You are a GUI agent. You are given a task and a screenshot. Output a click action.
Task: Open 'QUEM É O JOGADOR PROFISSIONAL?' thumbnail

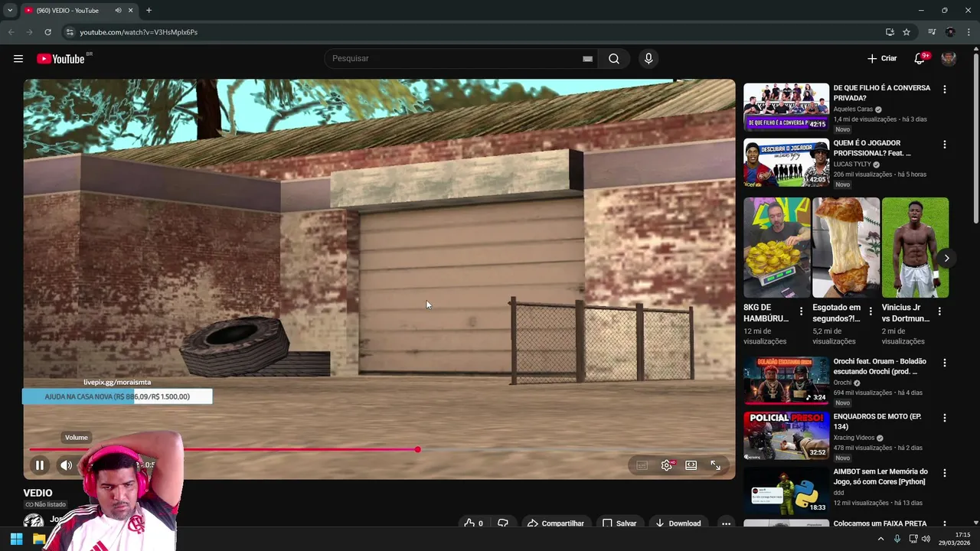coord(786,162)
